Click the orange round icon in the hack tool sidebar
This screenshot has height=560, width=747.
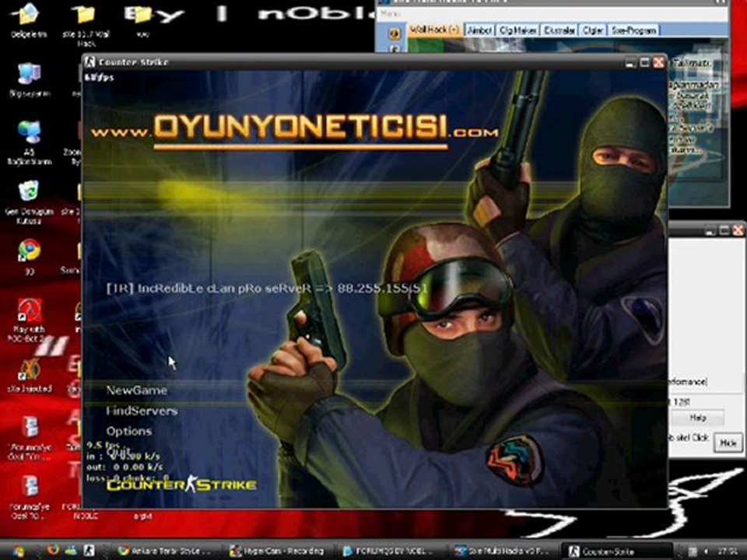click(395, 33)
